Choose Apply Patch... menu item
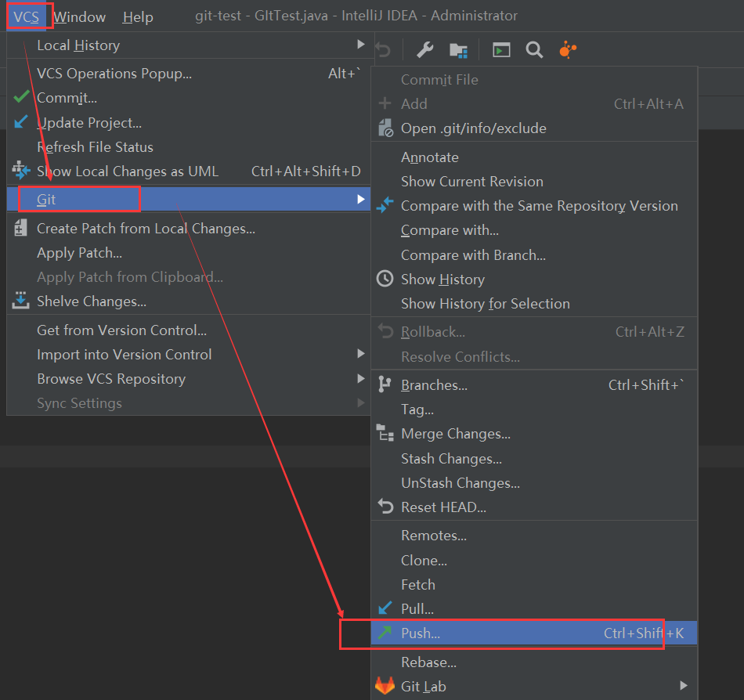This screenshot has width=744, height=700. click(189, 253)
